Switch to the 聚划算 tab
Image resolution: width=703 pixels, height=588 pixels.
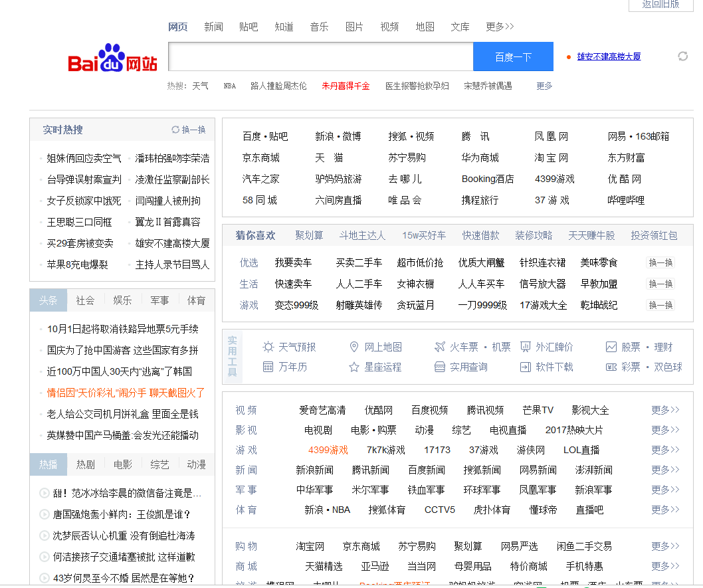tap(309, 235)
